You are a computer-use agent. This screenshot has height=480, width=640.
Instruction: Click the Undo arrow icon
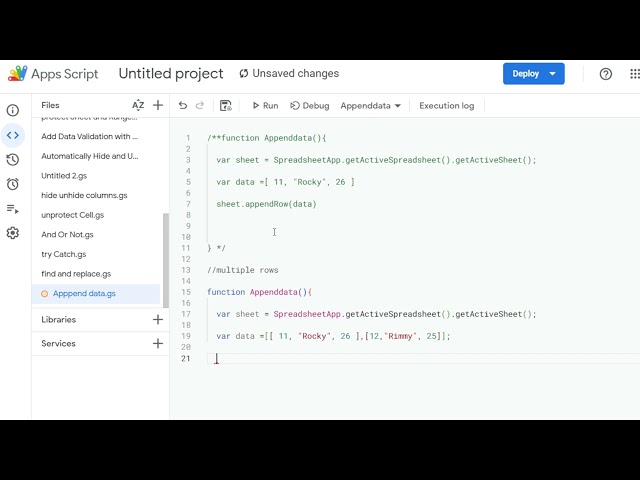coord(183,106)
